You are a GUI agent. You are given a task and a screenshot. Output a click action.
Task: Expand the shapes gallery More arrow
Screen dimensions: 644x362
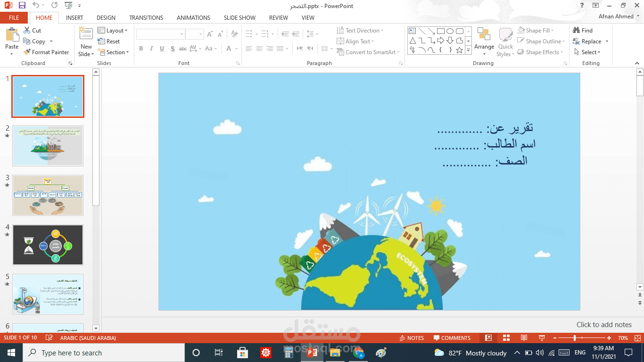(x=469, y=50)
